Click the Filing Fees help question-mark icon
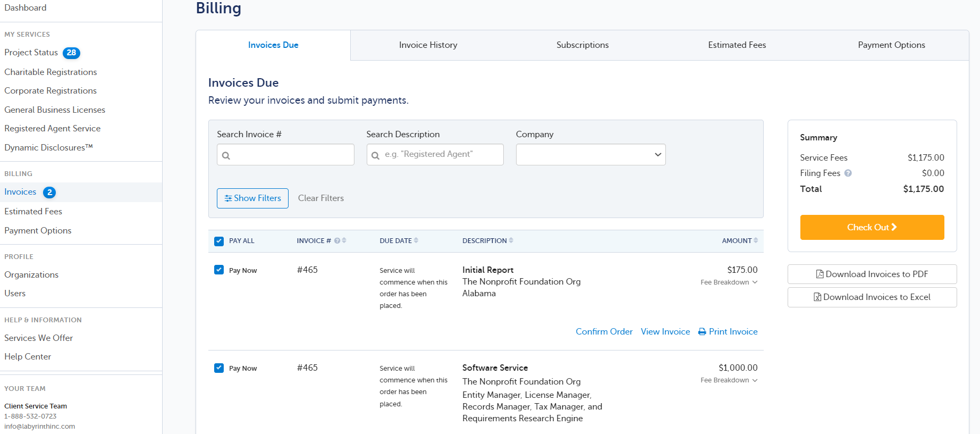Screen dimensions: 980x434 pos(848,173)
